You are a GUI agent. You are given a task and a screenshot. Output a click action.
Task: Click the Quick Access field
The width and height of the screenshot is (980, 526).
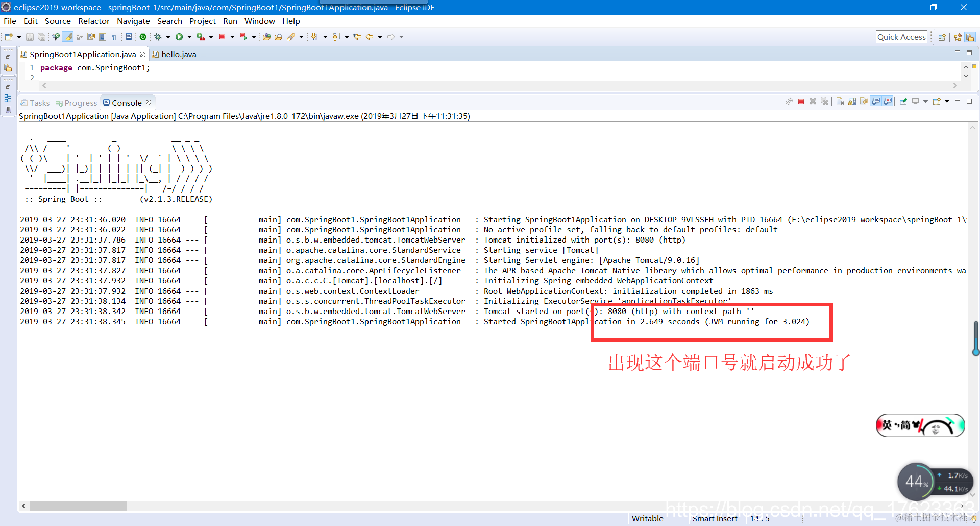901,37
